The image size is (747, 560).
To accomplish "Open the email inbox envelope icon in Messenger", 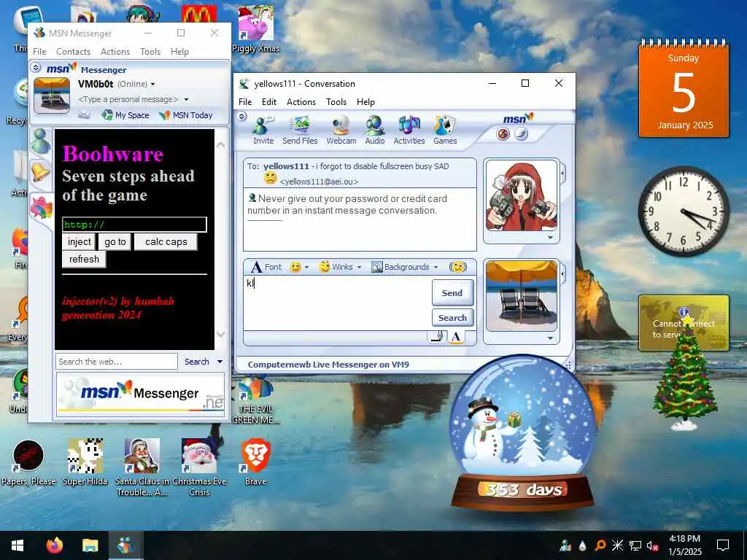I will pos(85,114).
